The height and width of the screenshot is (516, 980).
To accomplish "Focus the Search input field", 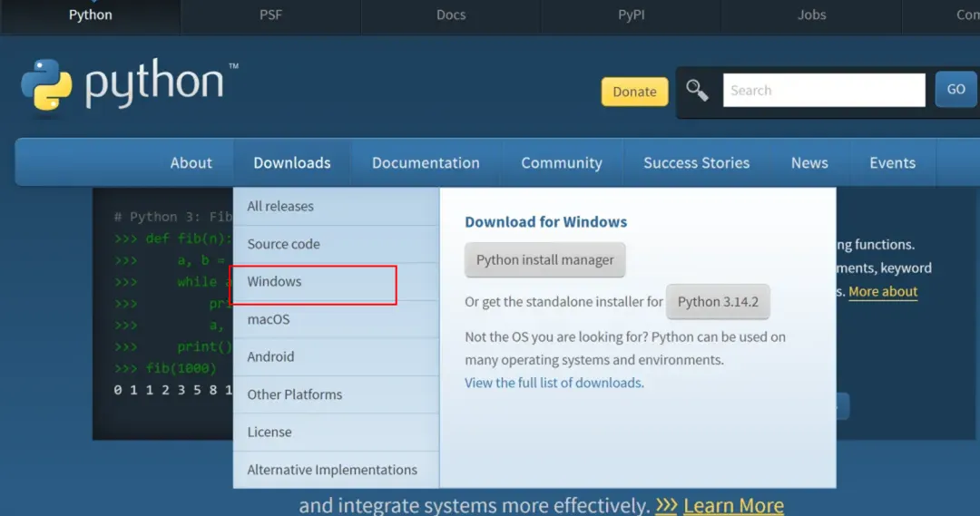I will (824, 90).
